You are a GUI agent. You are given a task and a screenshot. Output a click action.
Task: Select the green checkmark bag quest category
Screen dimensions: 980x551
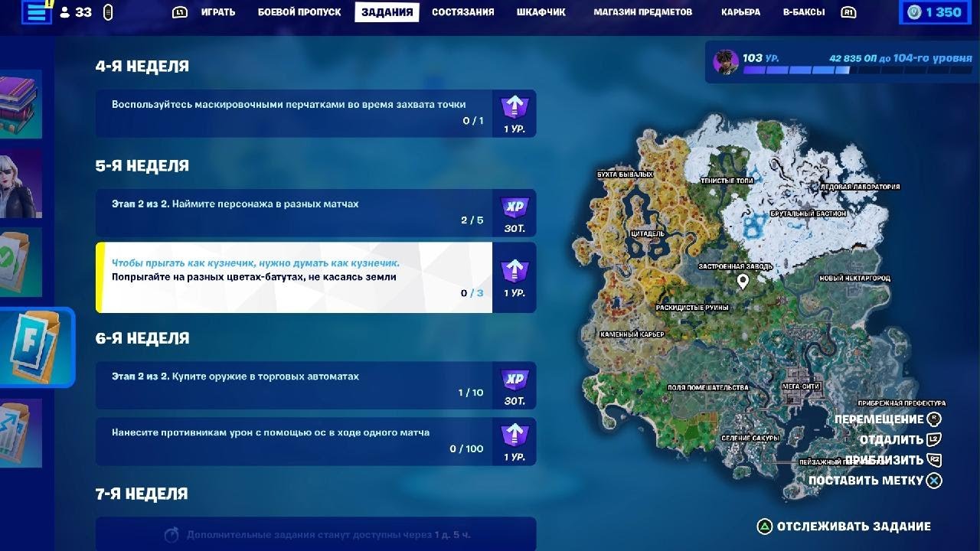tap(21, 262)
